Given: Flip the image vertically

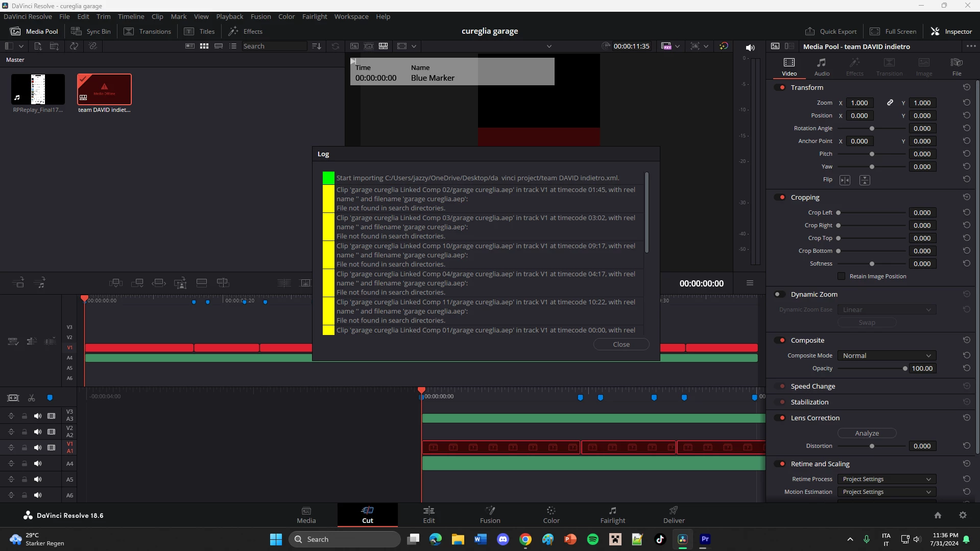Looking at the screenshot, I should point(865,180).
